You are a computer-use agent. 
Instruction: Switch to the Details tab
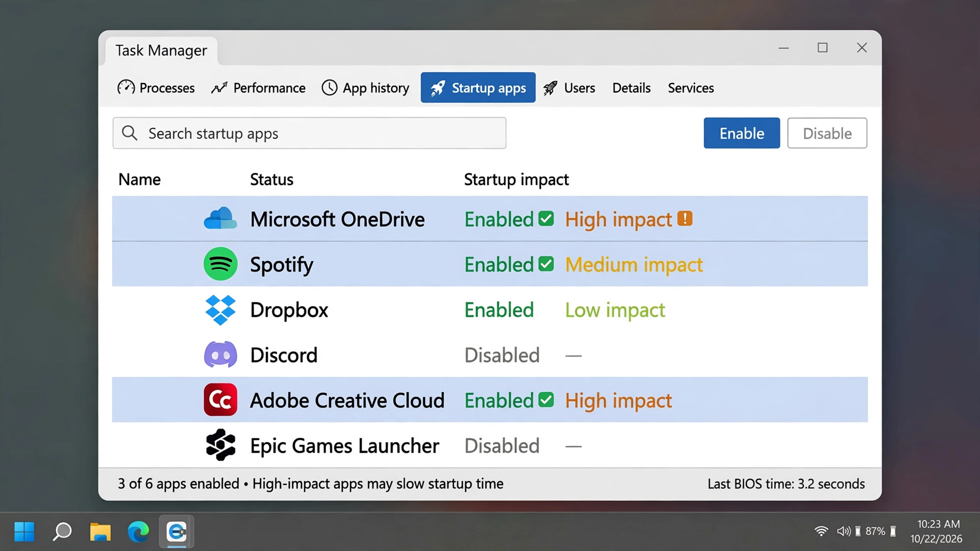tap(631, 88)
